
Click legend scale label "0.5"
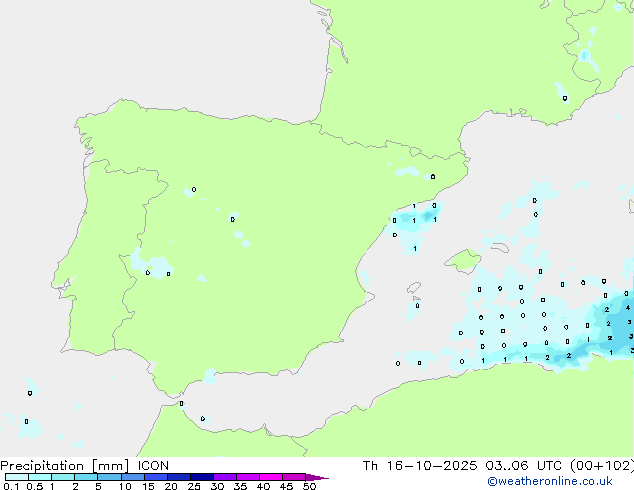(x=35, y=486)
